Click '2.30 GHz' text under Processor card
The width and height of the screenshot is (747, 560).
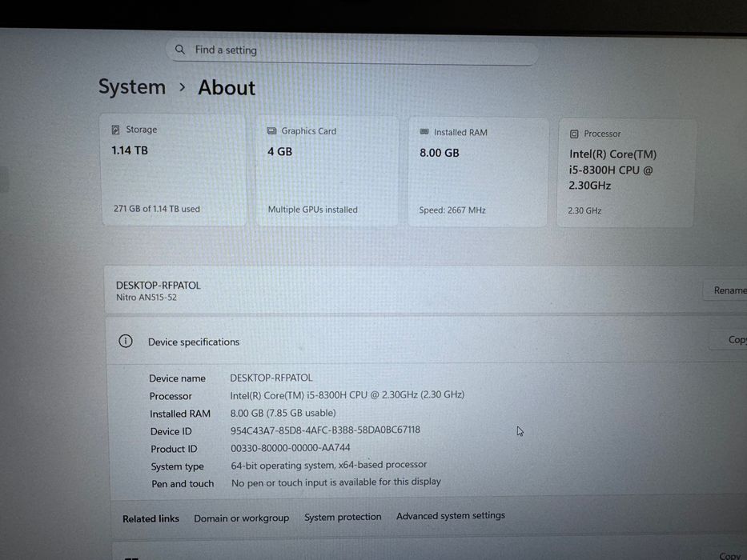coord(584,210)
